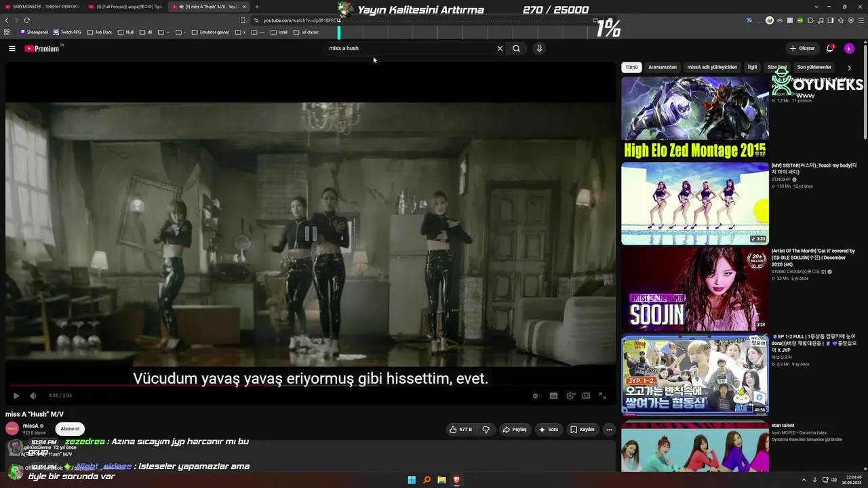Expand the Null bookmark folder
The width and height of the screenshot is (868, 488).
(126, 32)
